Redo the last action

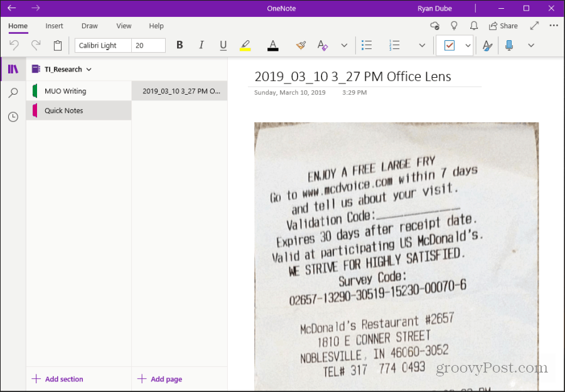(x=36, y=45)
